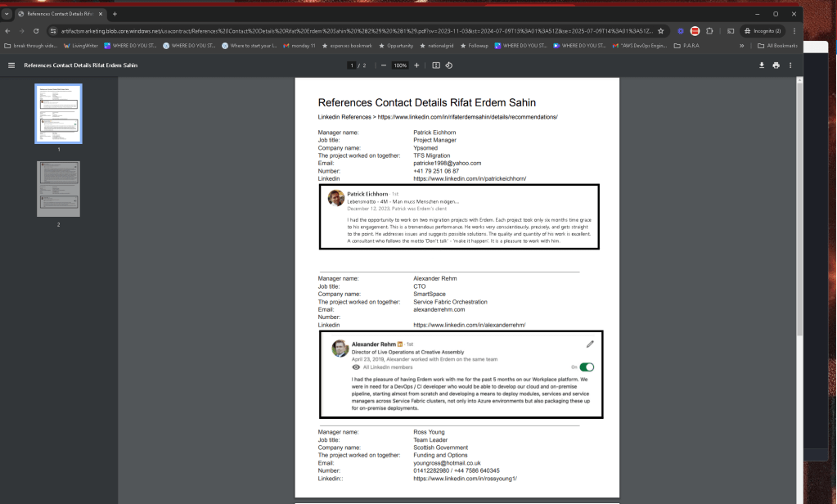This screenshot has width=837, height=504.
Task: Open the nationalgrid bookmark
Action: tap(437, 46)
